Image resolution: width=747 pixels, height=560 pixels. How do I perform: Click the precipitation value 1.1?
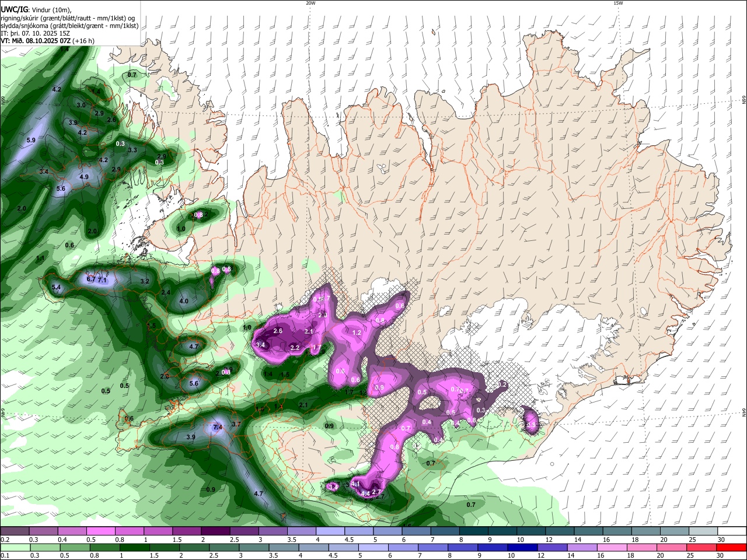40,258
